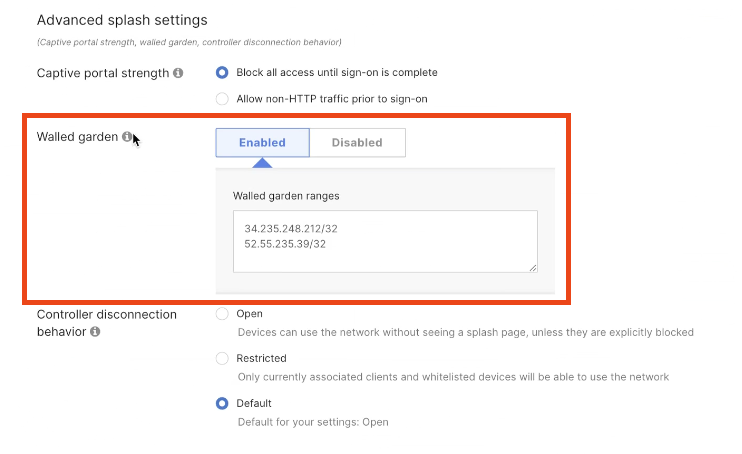This screenshot has width=742, height=454.
Task: Click the Walled garden ranges label
Action: point(285,195)
